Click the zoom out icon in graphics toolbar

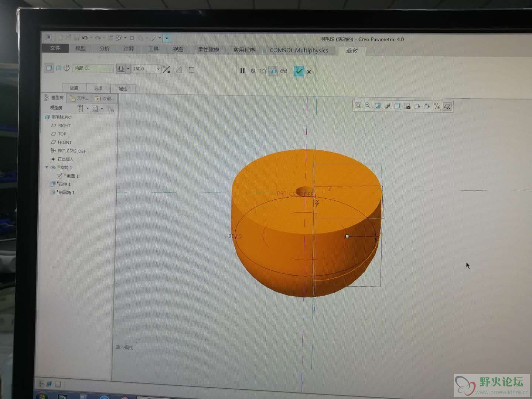point(368,106)
